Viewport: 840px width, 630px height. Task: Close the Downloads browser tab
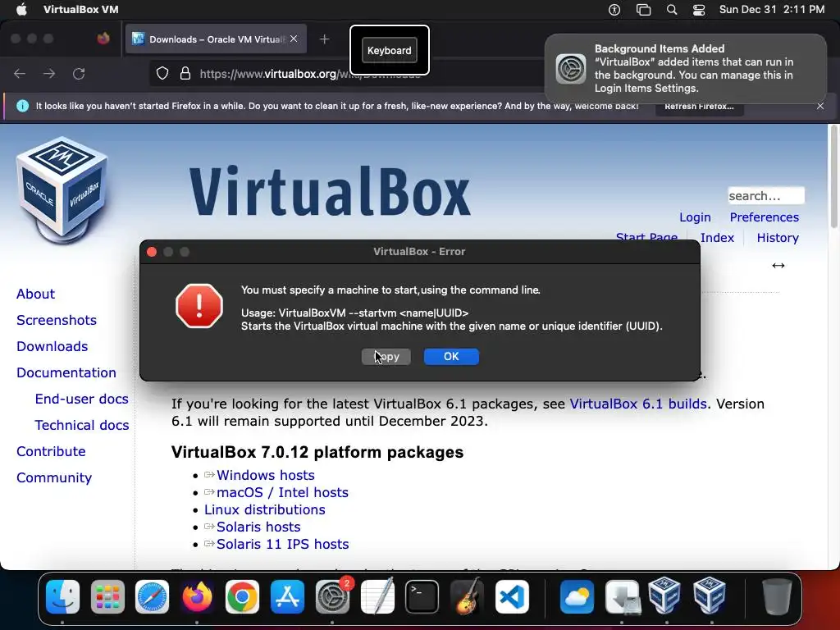294,39
